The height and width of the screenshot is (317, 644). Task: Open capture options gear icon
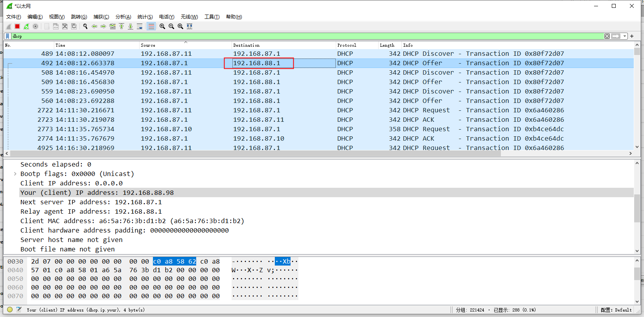[35, 26]
